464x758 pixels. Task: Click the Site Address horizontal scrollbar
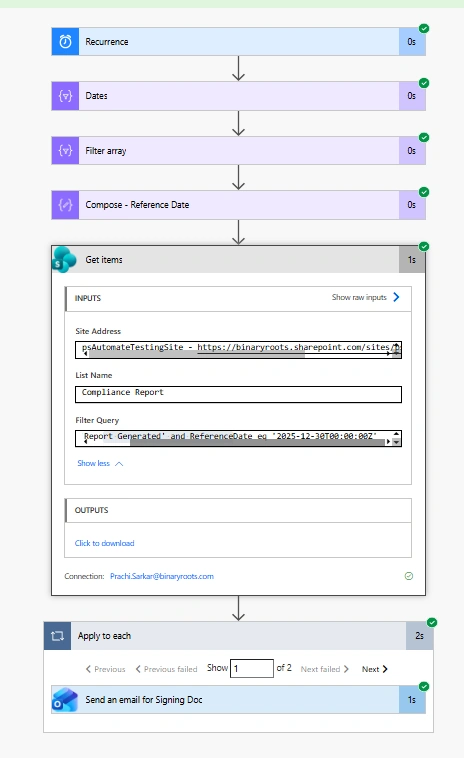tap(238, 354)
